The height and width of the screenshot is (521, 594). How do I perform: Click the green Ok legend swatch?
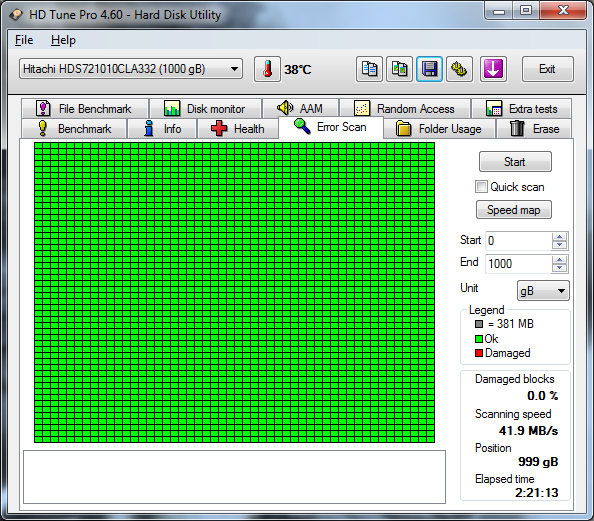(479, 339)
